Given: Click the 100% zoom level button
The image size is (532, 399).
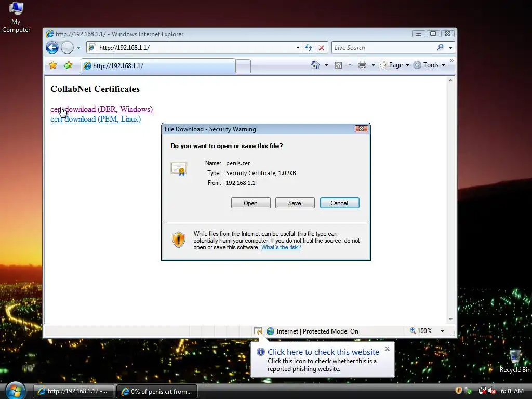Looking at the screenshot, I should coord(421,331).
